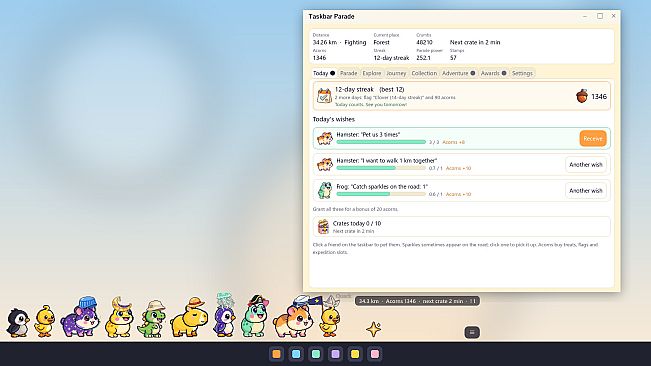Click "Next crate in 2 min" in the stats header
Screen dimensions: 651x366
[475, 42]
